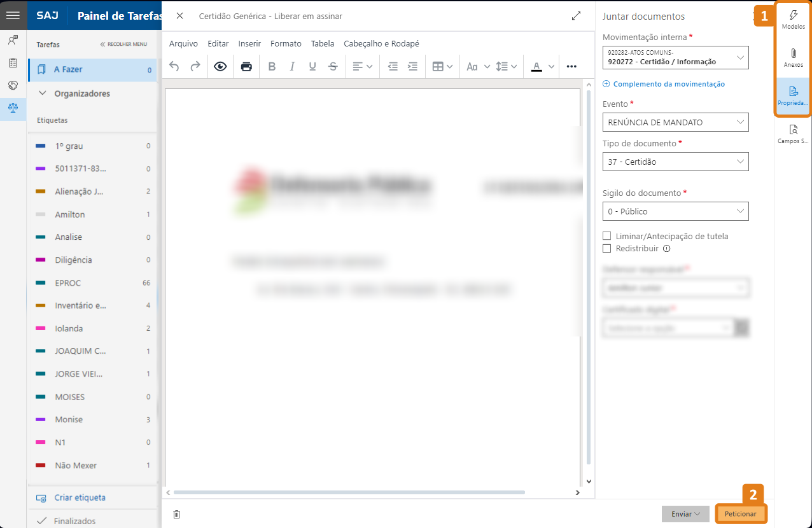Select the A Fazer task list
812x528 pixels.
tap(92, 70)
